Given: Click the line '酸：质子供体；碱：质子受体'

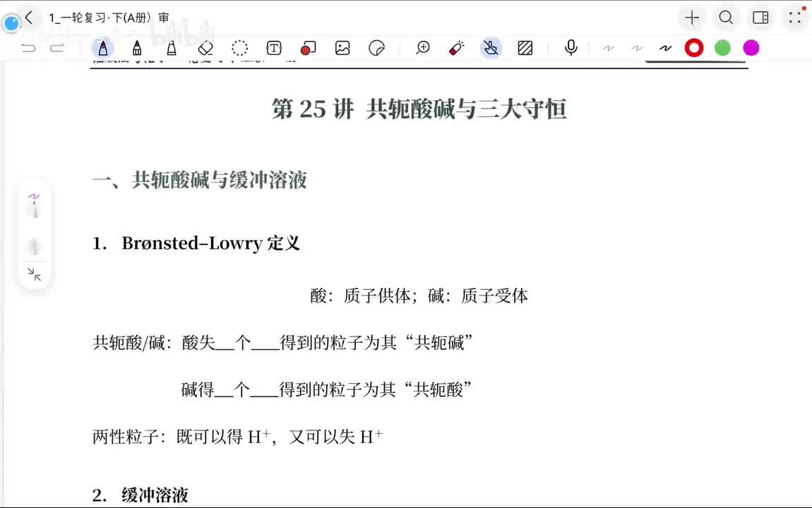Looking at the screenshot, I should click(419, 296).
